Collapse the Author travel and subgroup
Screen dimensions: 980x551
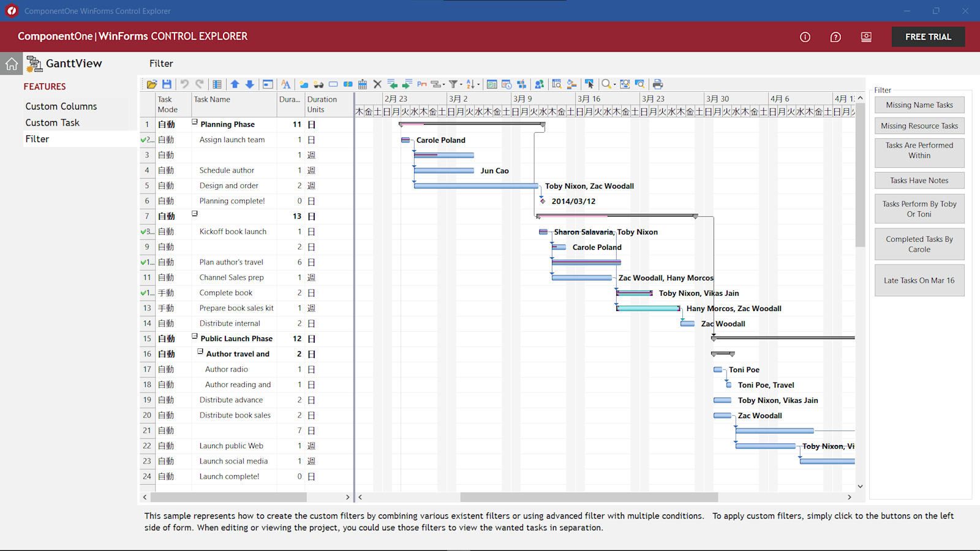tap(200, 351)
